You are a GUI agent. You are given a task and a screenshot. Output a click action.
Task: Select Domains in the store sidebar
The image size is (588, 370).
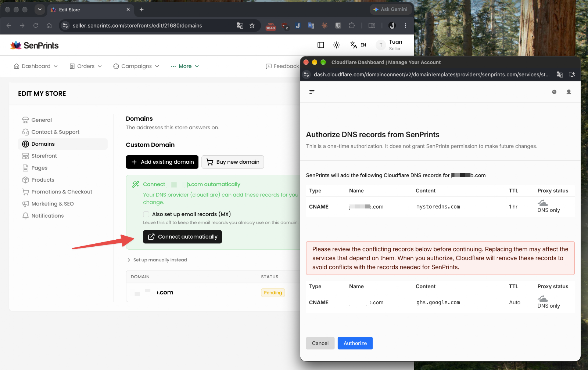point(63,144)
